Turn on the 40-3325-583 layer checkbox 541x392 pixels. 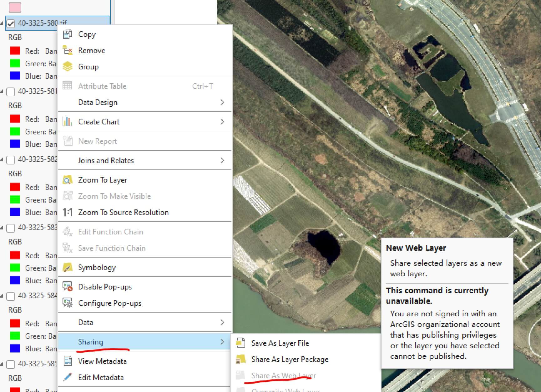click(11, 228)
